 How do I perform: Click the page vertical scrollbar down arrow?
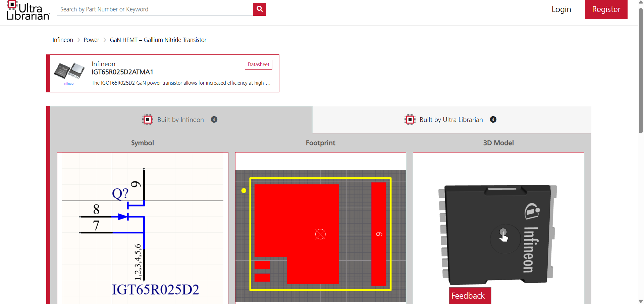641,301
